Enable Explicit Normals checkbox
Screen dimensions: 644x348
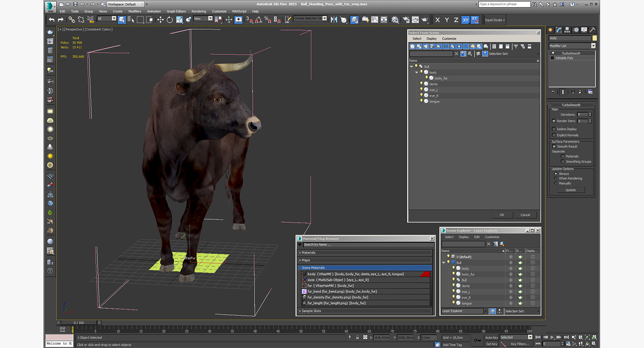553,135
